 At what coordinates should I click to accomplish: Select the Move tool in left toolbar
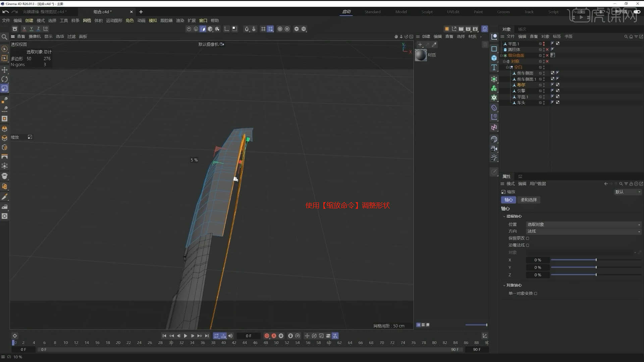pos(5,70)
